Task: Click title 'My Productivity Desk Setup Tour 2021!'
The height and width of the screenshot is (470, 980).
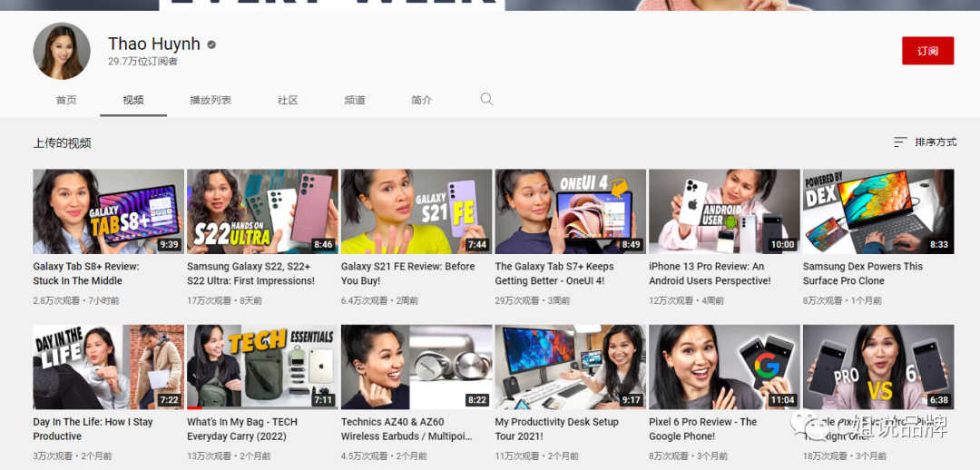Action: coord(557,429)
